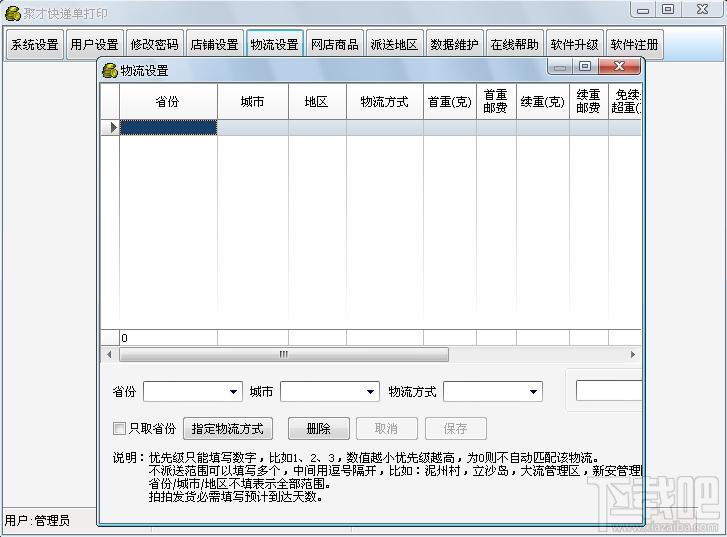This screenshot has width=727, height=537.
Task: Click the text field right of 物流方式 dropdown
Action: point(609,390)
